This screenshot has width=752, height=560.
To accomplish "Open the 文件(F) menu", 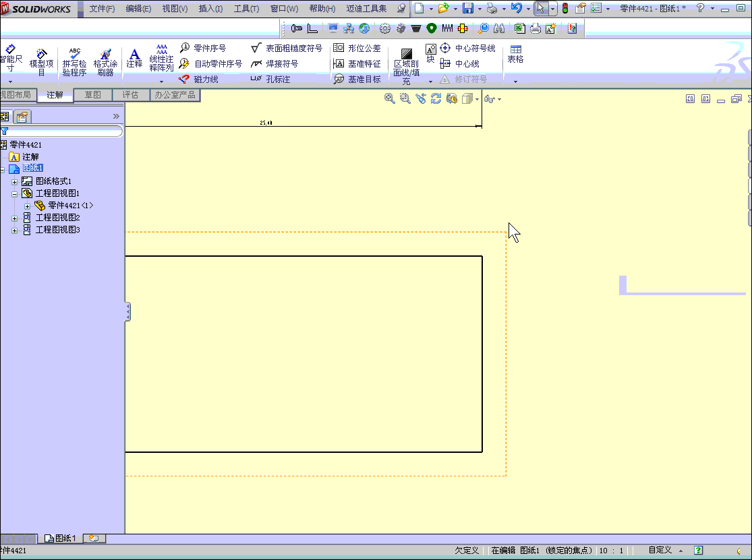I will tap(102, 9).
